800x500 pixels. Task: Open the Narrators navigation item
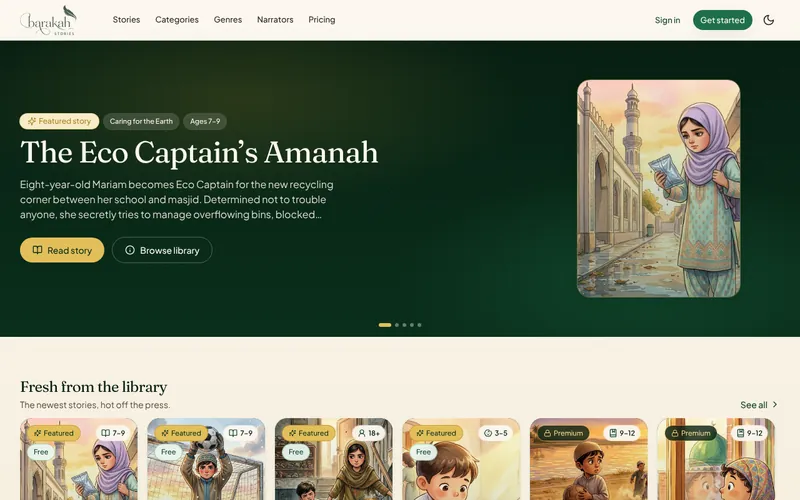tap(275, 20)
